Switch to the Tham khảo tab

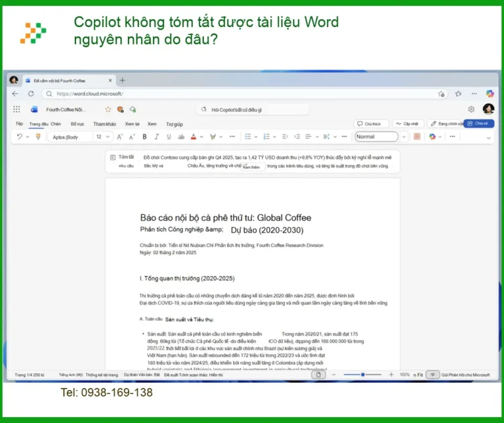104,124
